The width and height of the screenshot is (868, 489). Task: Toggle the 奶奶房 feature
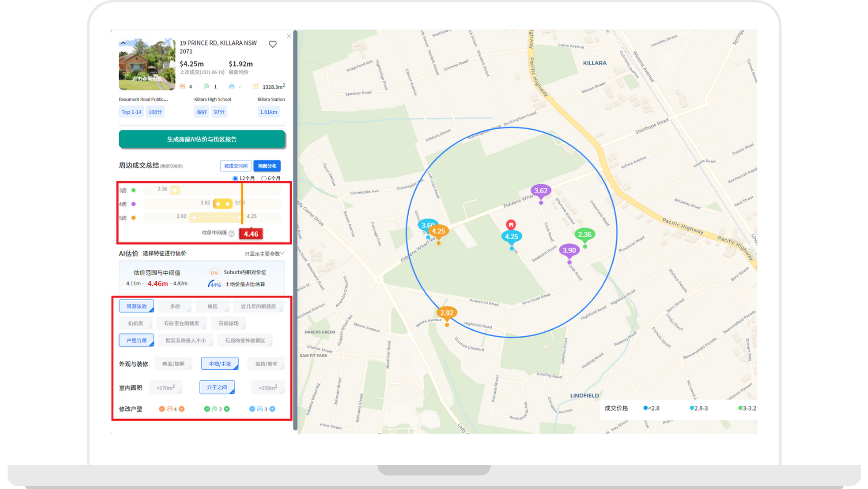pos(135,323)
